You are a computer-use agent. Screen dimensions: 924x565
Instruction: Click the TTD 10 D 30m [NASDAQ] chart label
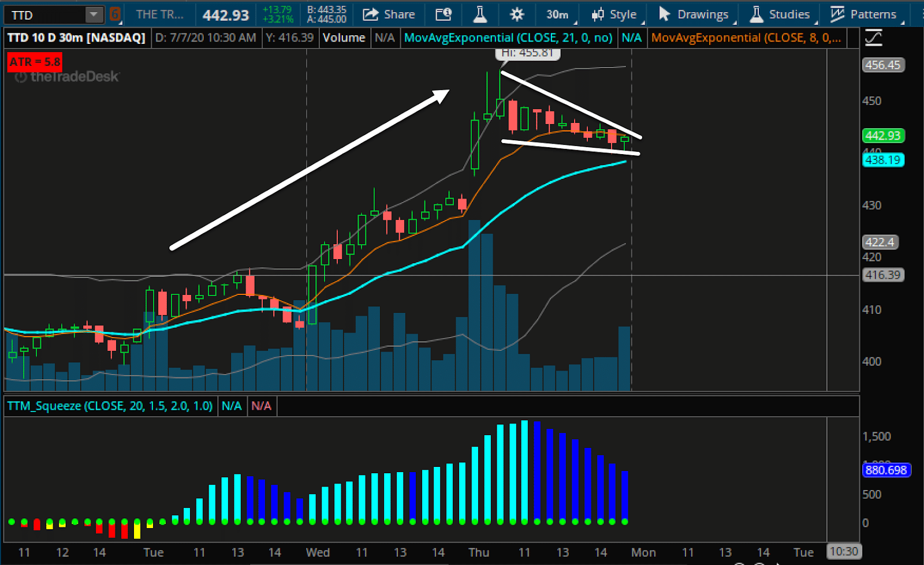(76, 38)
